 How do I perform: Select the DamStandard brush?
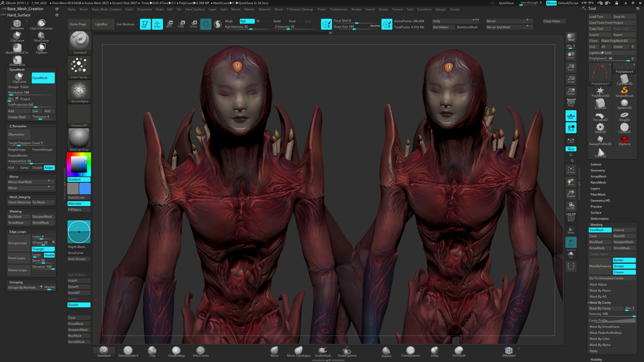[x=128, y=351]
